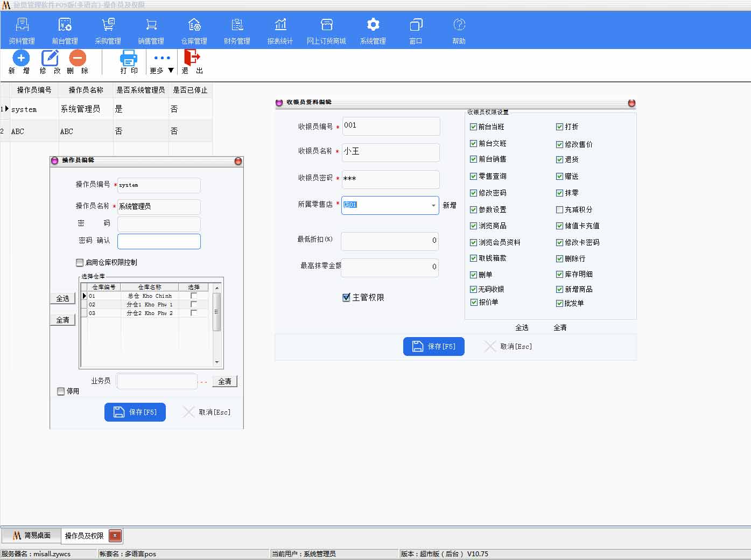The height and width of the screenshot is (560, 751).
Task: Click the 修改 edit toolbar icon
Action: pyautogui.click(x=50, y=58)
